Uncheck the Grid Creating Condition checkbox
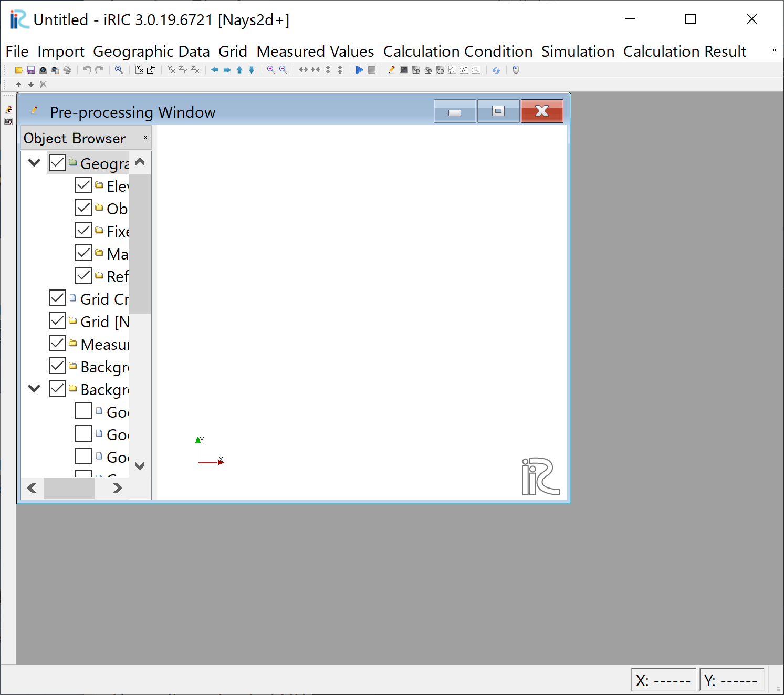The image size is (784, 695). (57, 298)
